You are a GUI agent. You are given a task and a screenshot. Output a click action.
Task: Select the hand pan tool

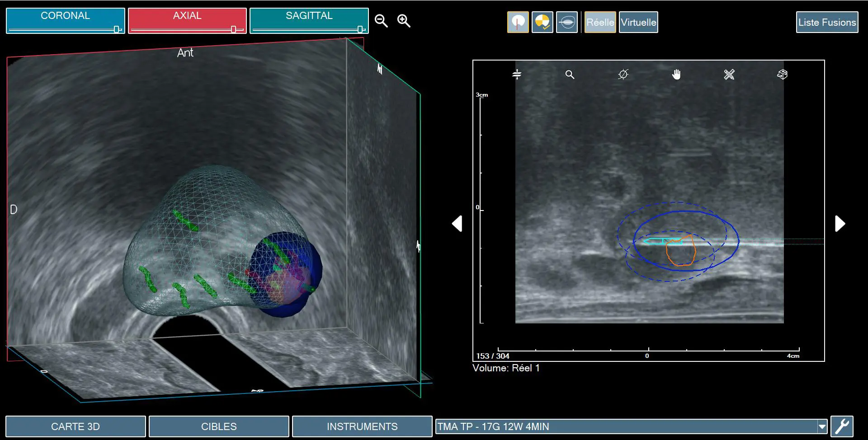click(676, 75)
